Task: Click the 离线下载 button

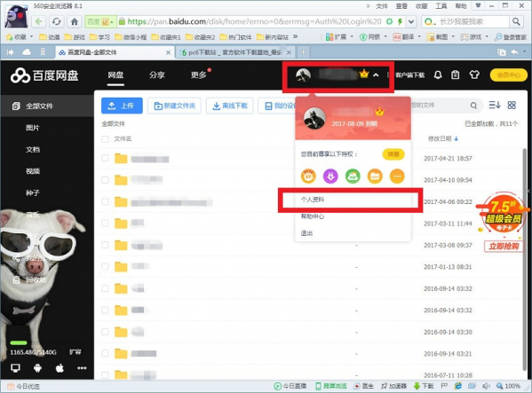Action: pyautogui.click(x=230, y=106)
